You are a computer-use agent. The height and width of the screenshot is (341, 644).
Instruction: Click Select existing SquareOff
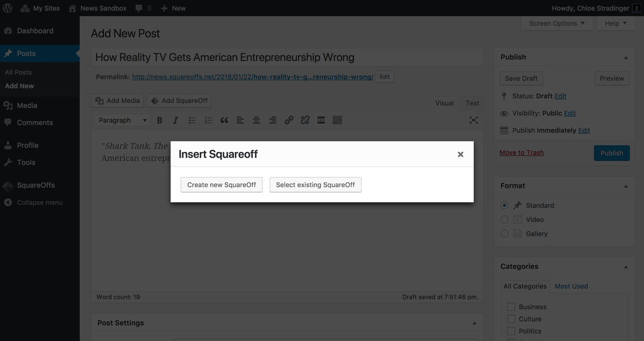click(x=316, y=185)
